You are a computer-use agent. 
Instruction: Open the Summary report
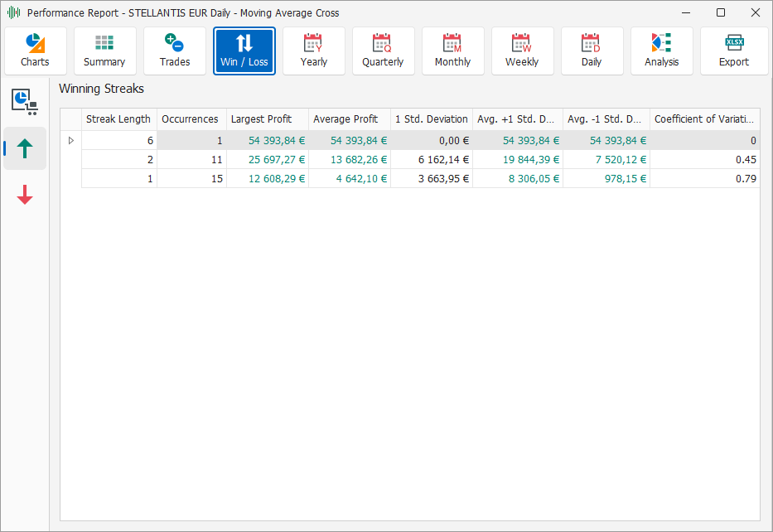pos(105,51)
